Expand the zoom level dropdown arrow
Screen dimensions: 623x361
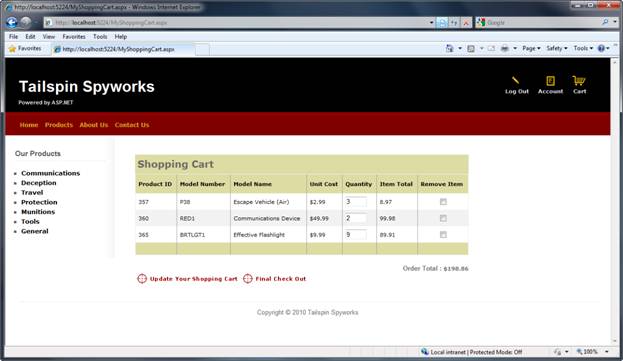pyautogui.click(x=607, y=352)
